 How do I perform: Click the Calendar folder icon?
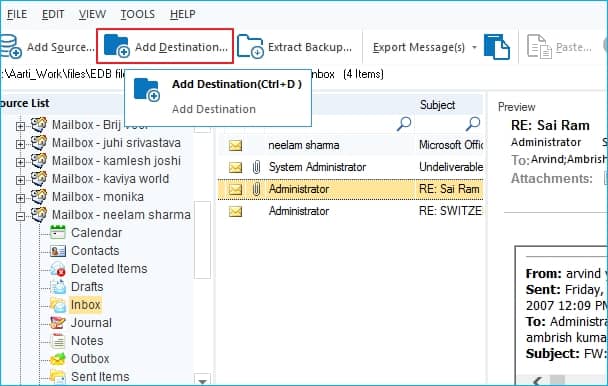pyautogui.click(x=58, y=232)
